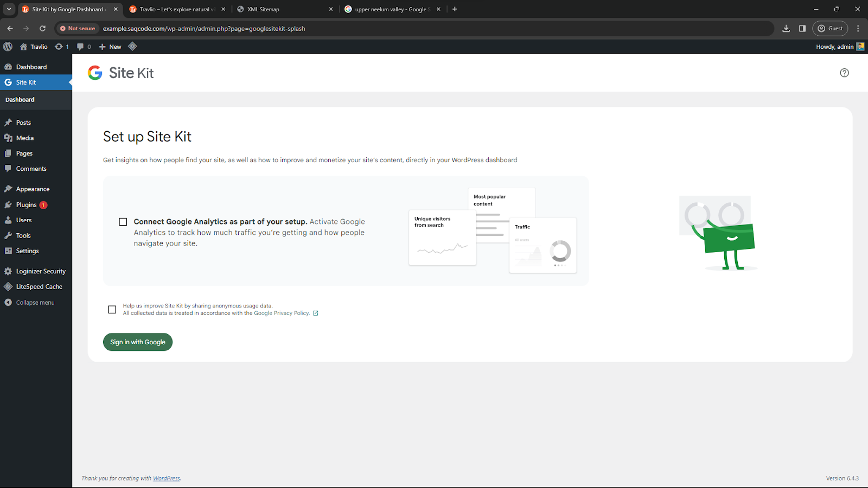Switch to the XML Sitemap tab
868x488 pixels.
285,9
